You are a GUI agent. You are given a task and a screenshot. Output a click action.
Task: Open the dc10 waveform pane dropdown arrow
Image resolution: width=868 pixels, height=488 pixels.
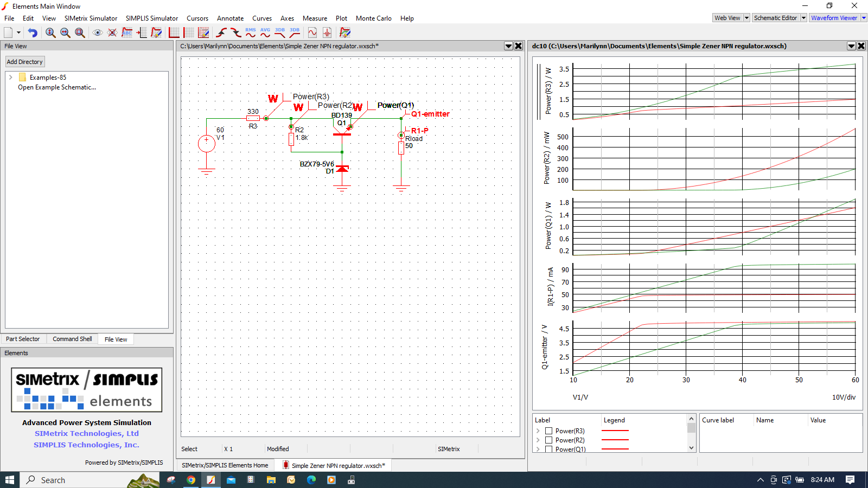click(x=851, y=46)
